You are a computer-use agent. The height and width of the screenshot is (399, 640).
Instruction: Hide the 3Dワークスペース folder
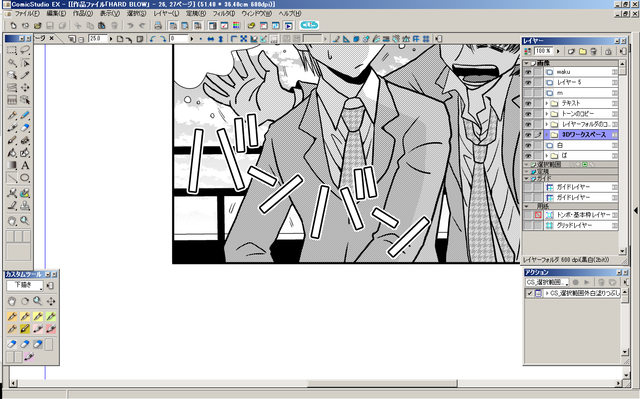pos(528,135)
